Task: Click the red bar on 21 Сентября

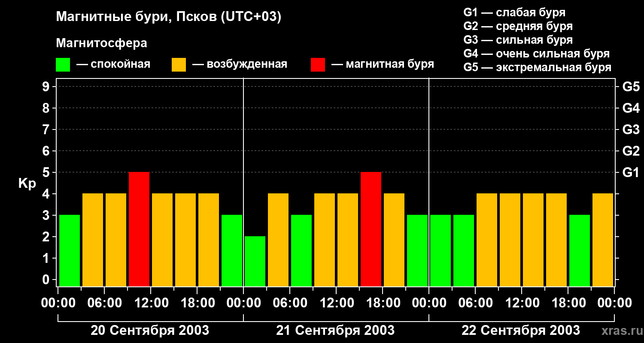Action: (x=371, y=229)
